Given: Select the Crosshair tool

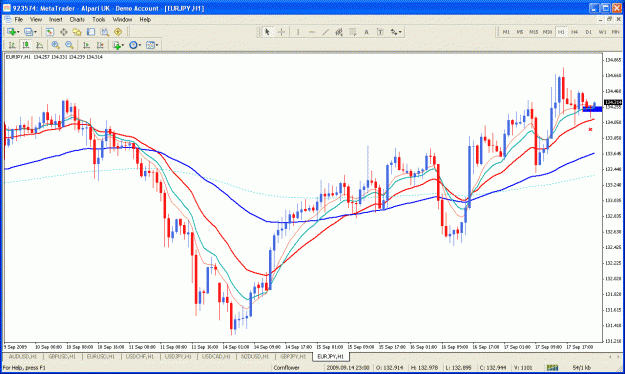Looking at the screenshot, I should coord(281,32).
